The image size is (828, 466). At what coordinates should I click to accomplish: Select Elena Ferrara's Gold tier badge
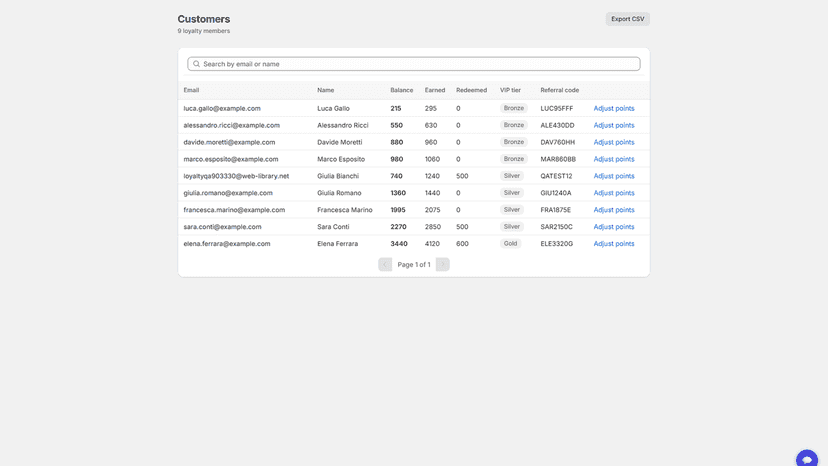[x=510, y=244]
